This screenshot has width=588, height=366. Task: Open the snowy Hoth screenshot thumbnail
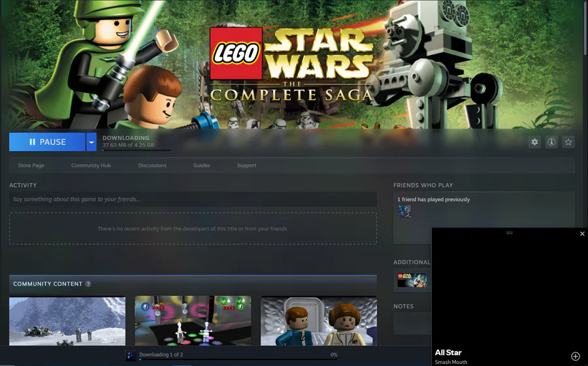click(67, 321)
